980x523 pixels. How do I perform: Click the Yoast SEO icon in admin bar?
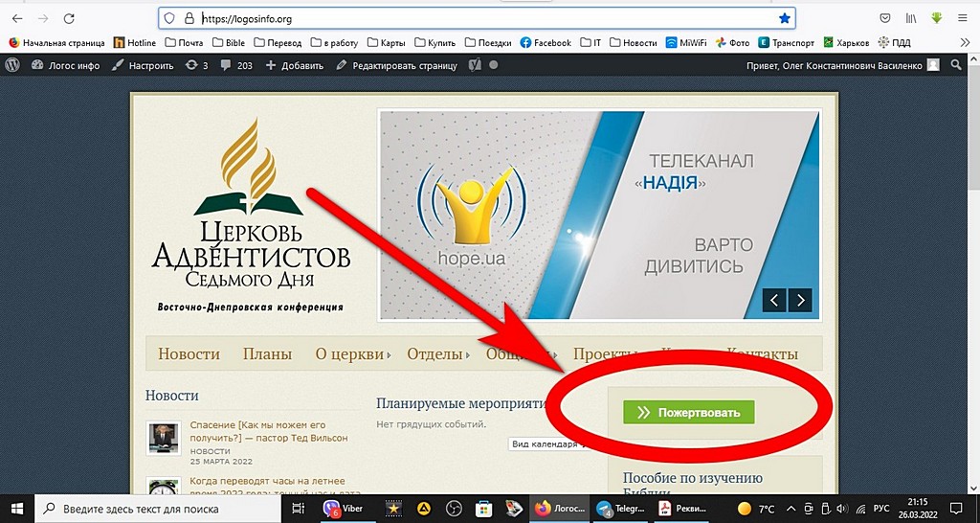tap(475, 64)
